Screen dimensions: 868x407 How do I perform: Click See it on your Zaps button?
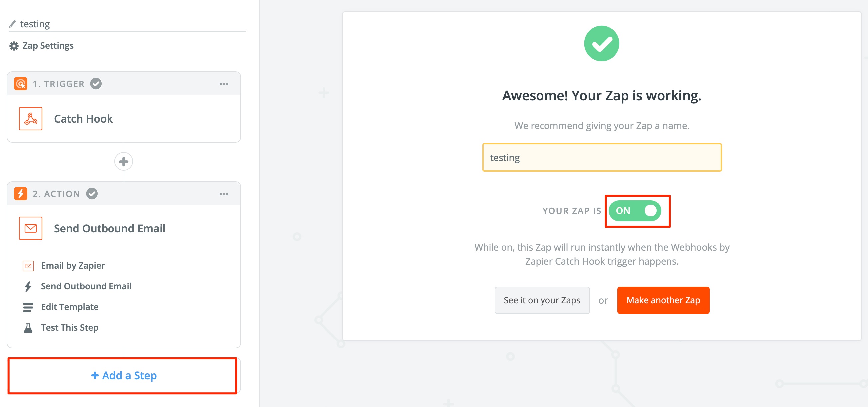(542, 300)
